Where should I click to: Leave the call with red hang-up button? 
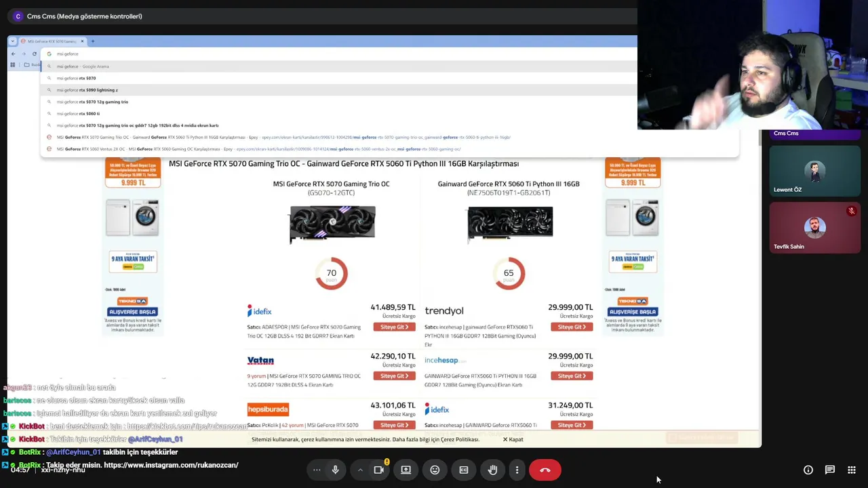(545, 470)
